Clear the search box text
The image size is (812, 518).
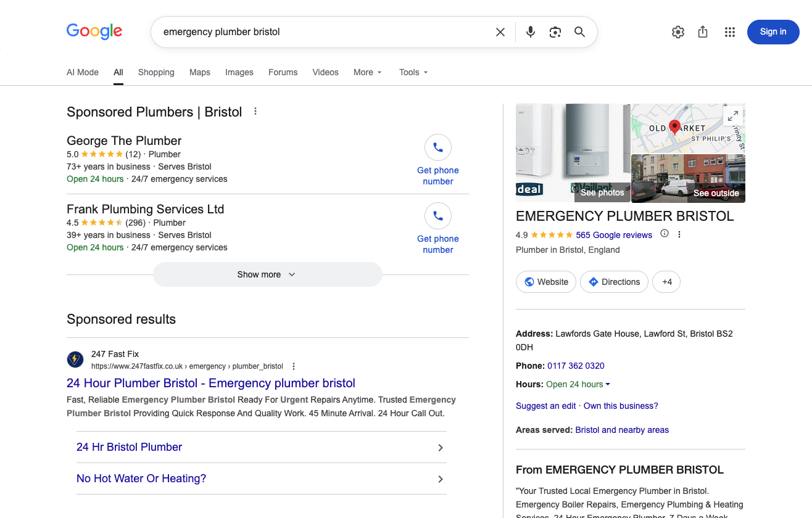500,32
